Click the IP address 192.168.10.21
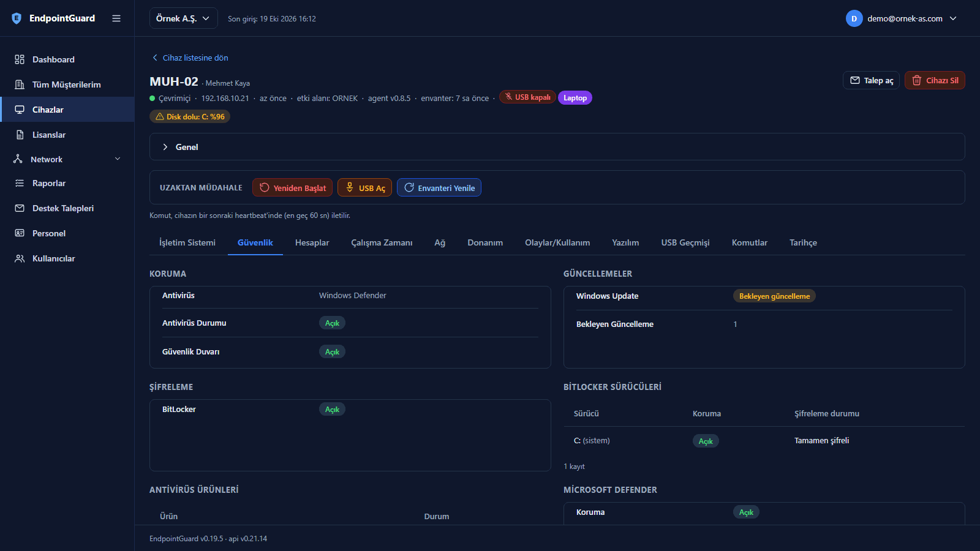980x551 pixels. (x=225, y=98)
